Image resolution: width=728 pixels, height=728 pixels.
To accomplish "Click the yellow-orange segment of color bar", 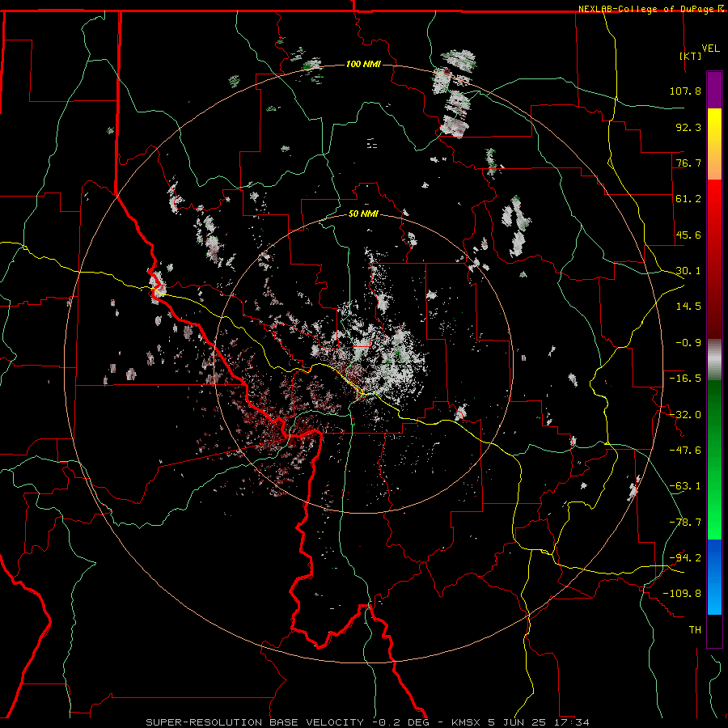I will click(714, 144).
